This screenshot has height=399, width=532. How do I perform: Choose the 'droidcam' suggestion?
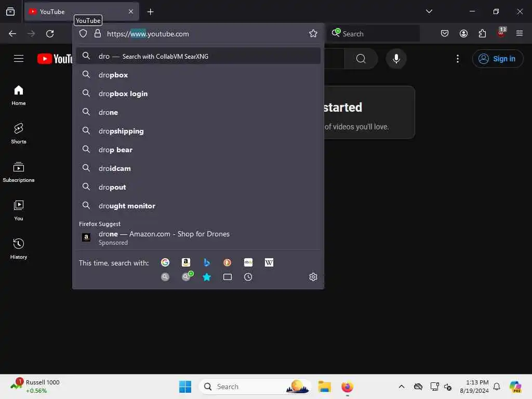coord(198,168)
